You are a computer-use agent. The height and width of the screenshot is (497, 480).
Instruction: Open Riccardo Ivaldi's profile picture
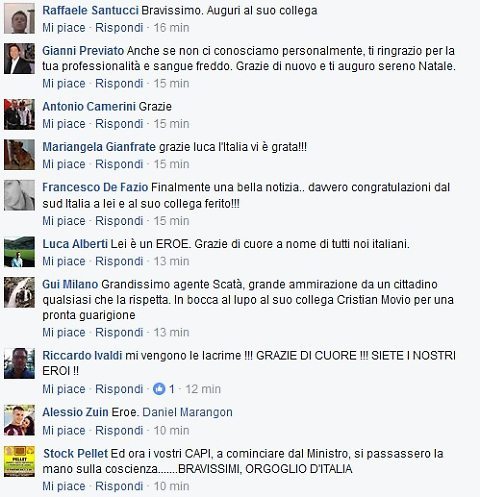click(19, 364)
